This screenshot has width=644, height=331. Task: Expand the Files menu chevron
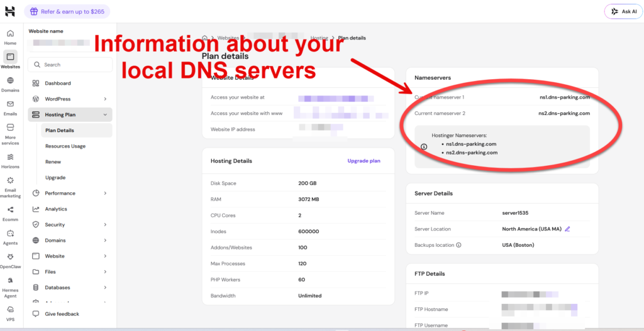(105, 271)
